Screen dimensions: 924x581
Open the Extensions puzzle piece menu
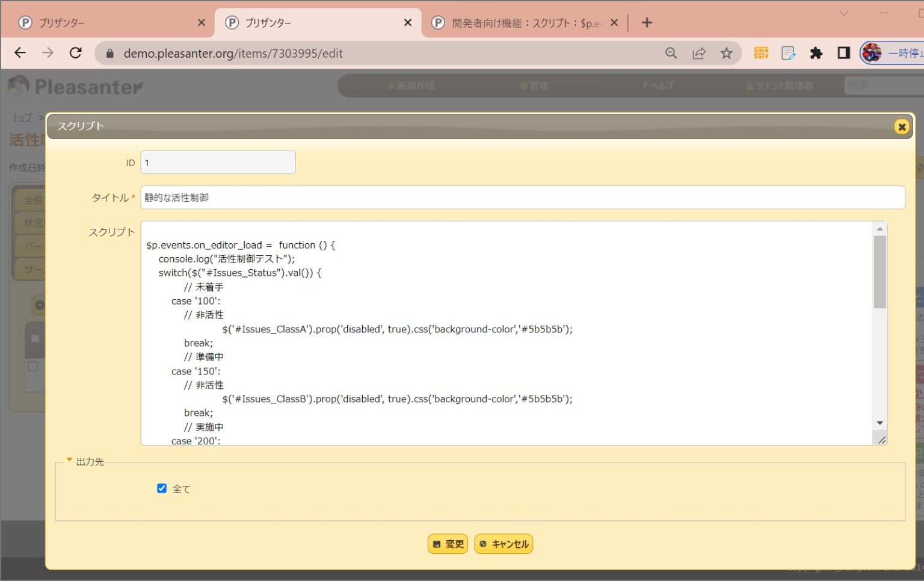[x=816, y=53]
